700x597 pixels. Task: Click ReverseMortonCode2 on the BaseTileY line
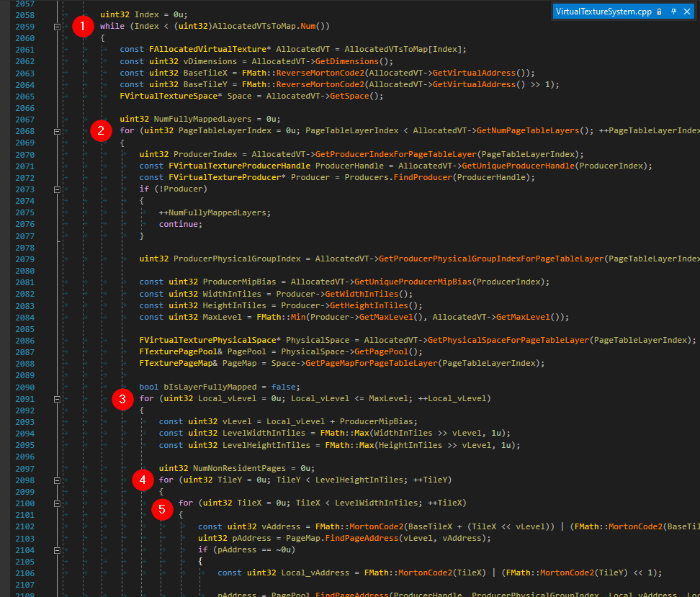pos(320,84)
